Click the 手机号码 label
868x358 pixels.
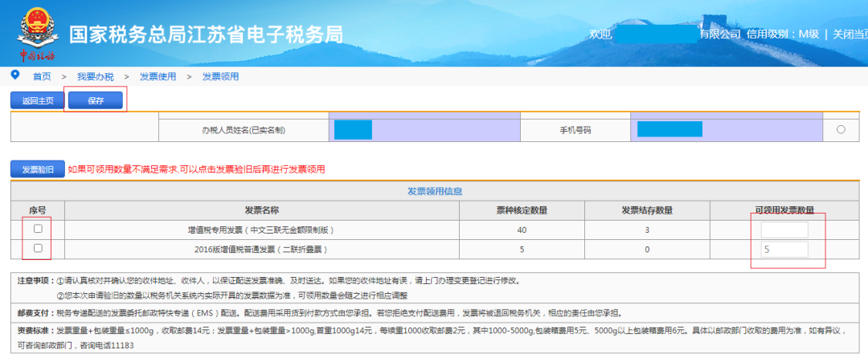575,130
